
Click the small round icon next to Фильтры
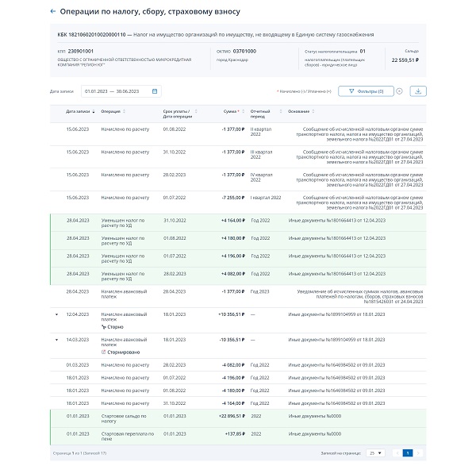[399, 91]
